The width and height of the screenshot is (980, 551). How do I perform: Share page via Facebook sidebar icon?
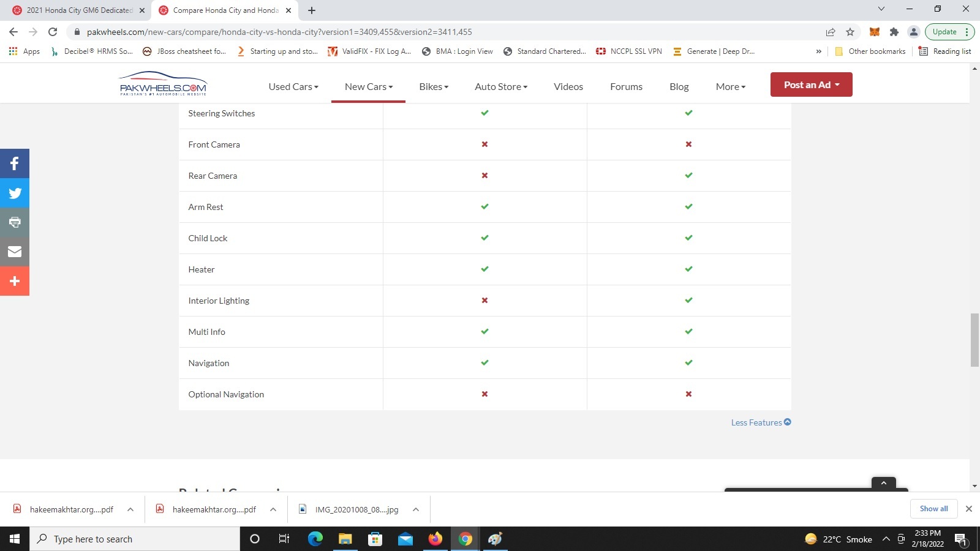click(15, 163)
